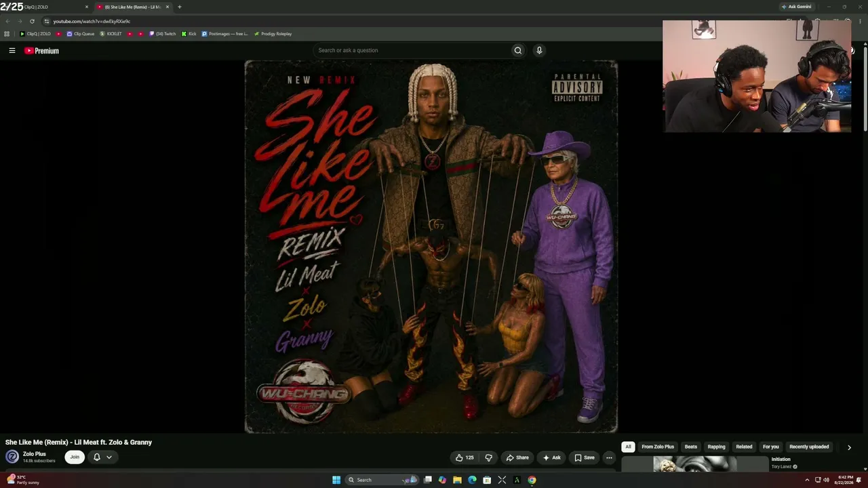Screen dimensions: 868x488
Task: Share the She Like Me video
Action: click(517, 457)
